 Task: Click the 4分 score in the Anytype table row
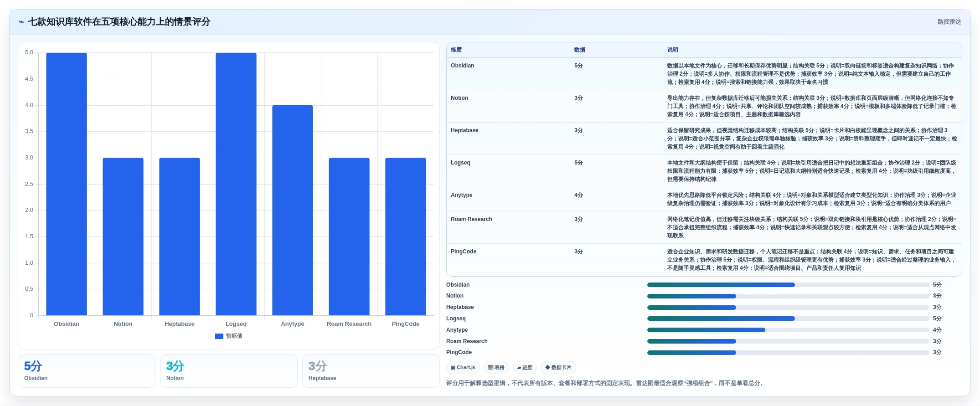(578, 195)
